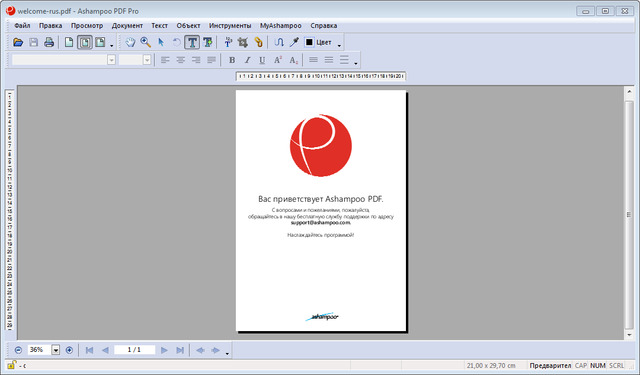
Task: Switch to side-by-side page layout
Action: 100,42
